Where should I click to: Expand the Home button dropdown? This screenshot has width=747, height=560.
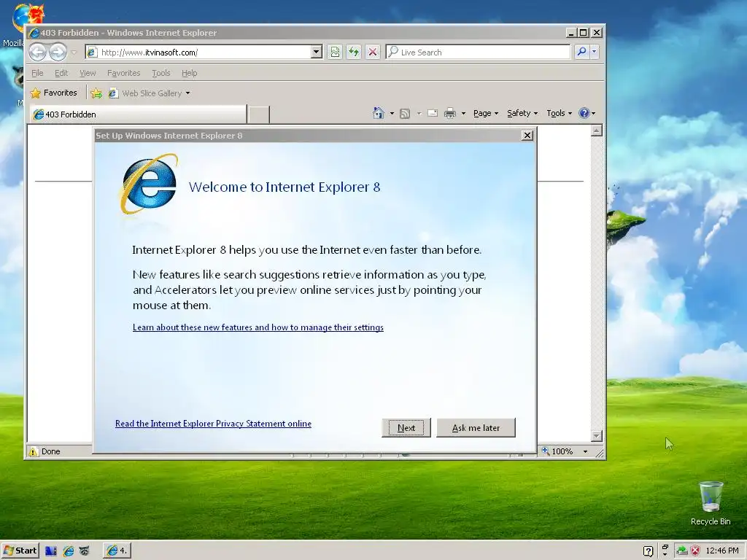pyautogui.click(x=392, y=113)
